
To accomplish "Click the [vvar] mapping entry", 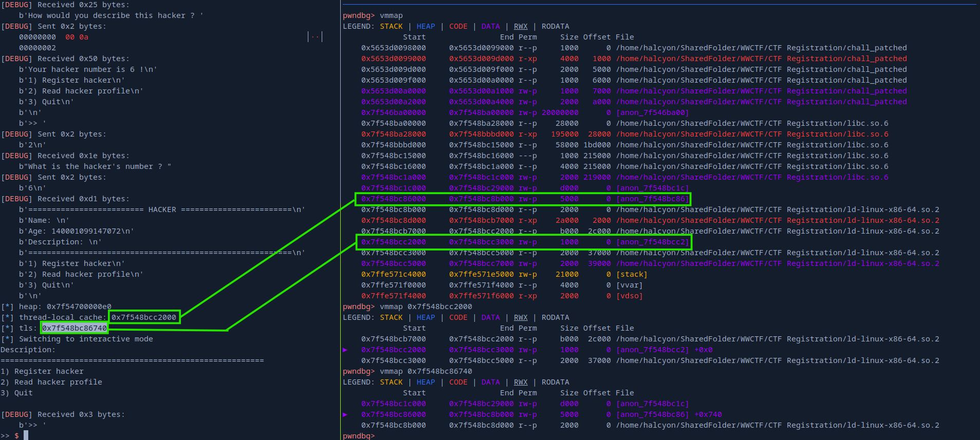I will click(x=629, y=285).
